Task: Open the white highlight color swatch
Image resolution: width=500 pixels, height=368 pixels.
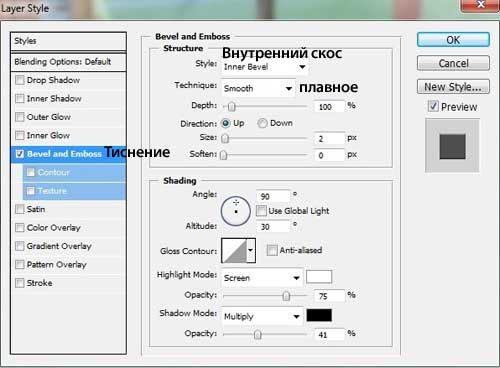Action: click(x=319, y=277)
